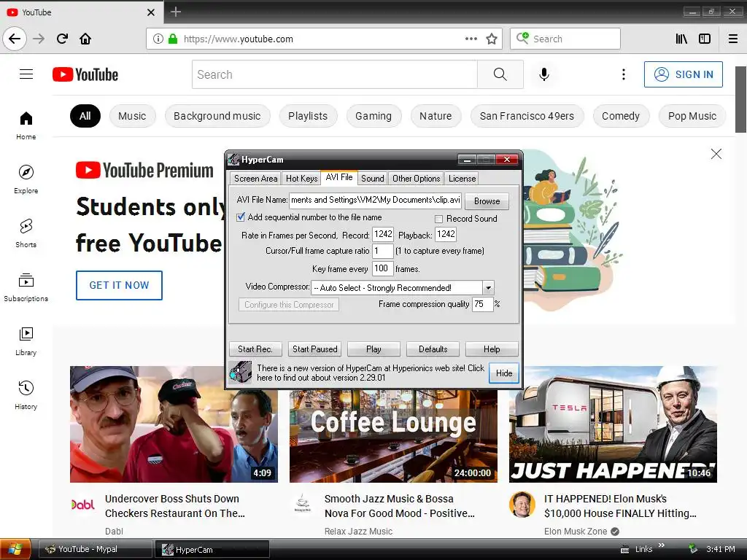Open the License tab
The image size is (747, 560).
(x=462, y=178)
